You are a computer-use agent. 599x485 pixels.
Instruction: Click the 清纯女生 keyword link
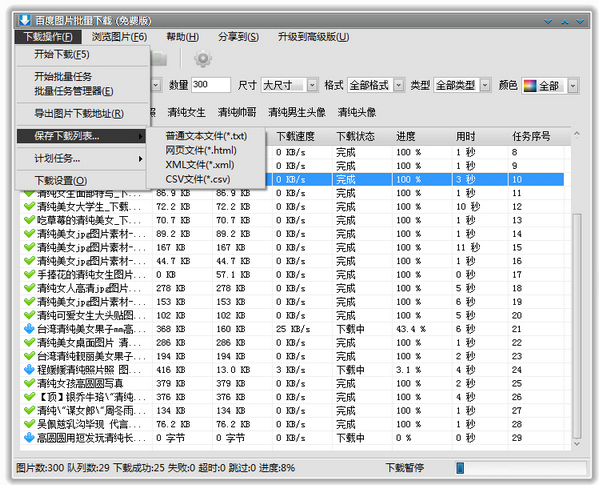click(x=186, y=112)
